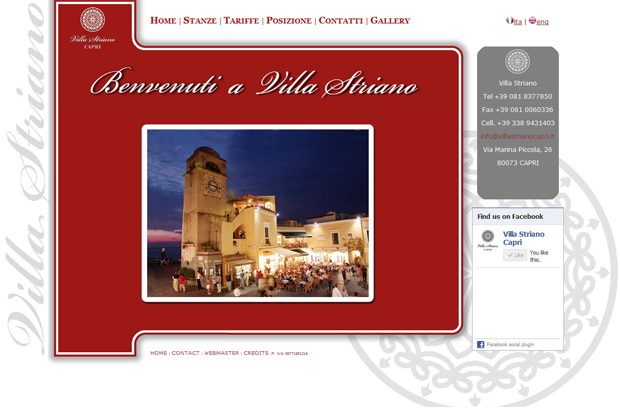
Task: Click the P. IVA number in the footer
Action: tap(289, 354)
